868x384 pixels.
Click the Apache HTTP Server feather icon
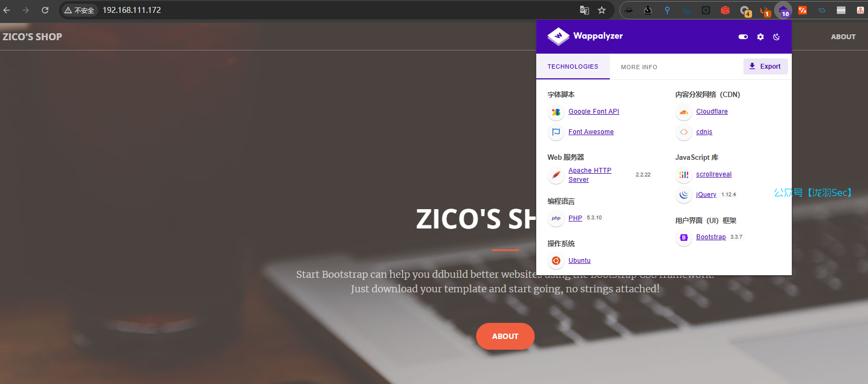[556, 175]
